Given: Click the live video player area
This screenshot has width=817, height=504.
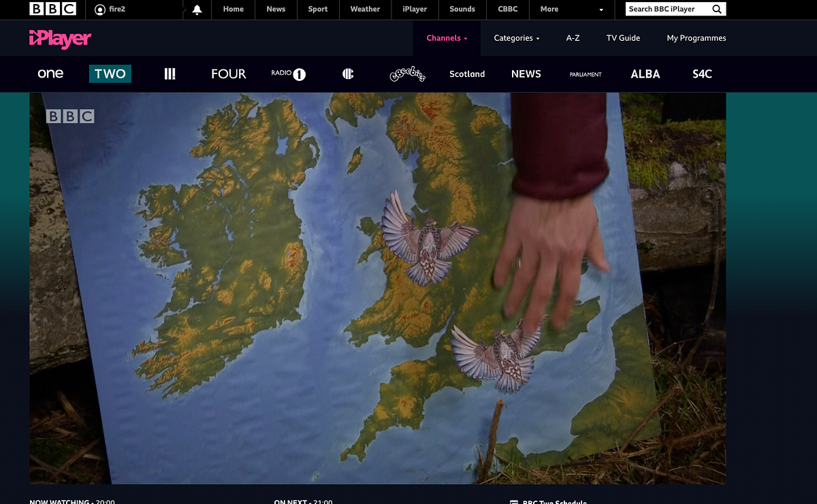Looking at the screenshot, I should (x=377, y=288).
